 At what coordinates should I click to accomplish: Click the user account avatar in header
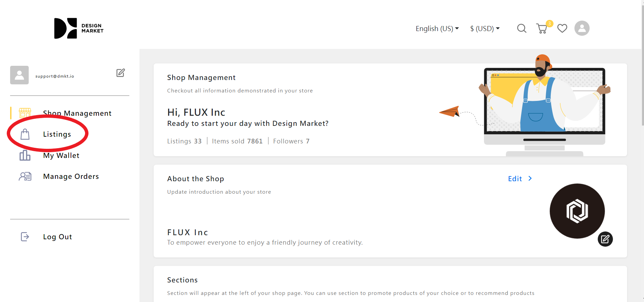pos(582,28)
